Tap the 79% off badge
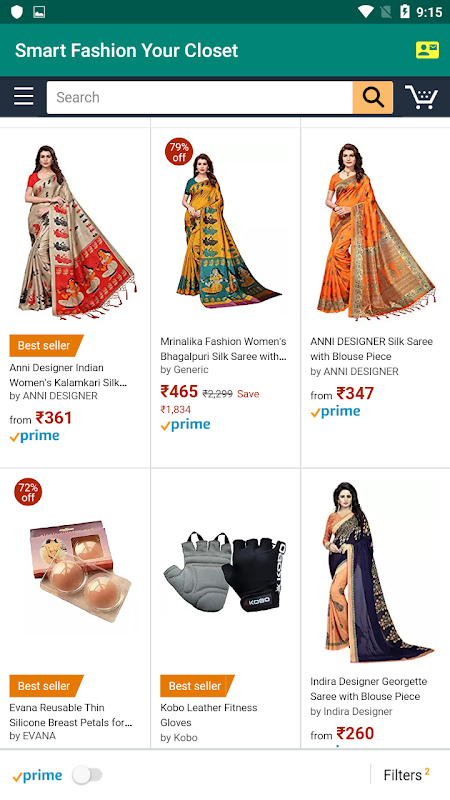This screenshot has height=800, width=450. 179,152
